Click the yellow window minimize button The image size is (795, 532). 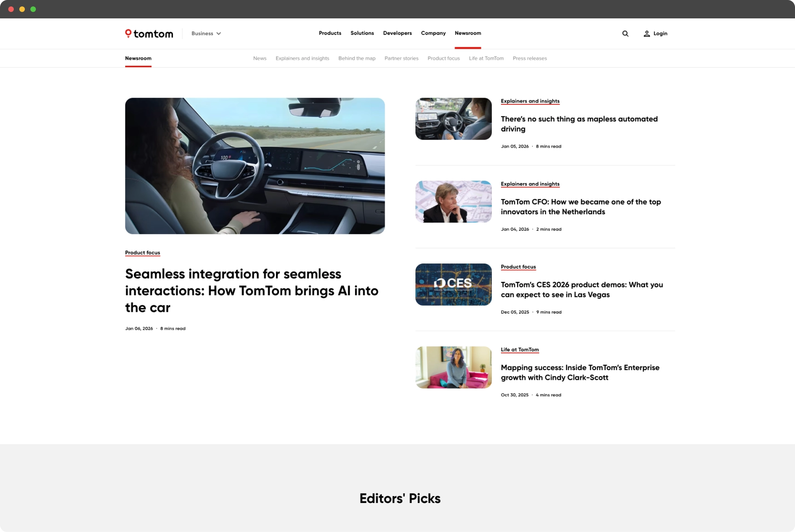tap(22, 9)
